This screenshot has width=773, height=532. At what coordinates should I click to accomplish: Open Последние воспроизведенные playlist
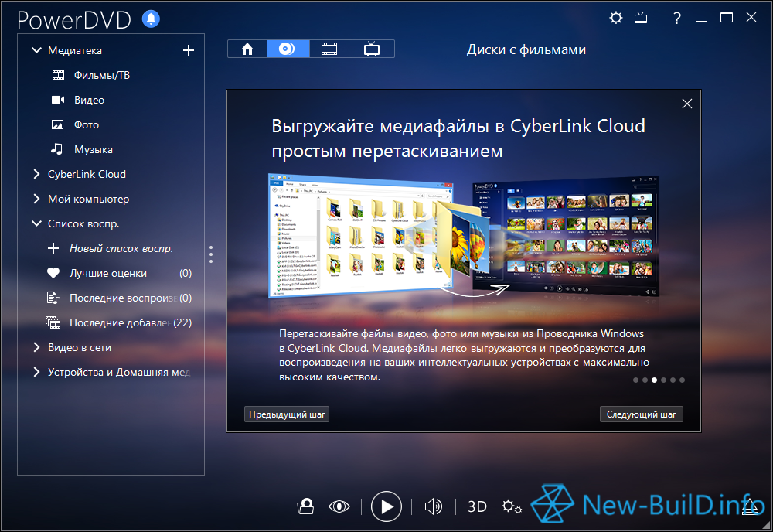click(x=123, y=298)
